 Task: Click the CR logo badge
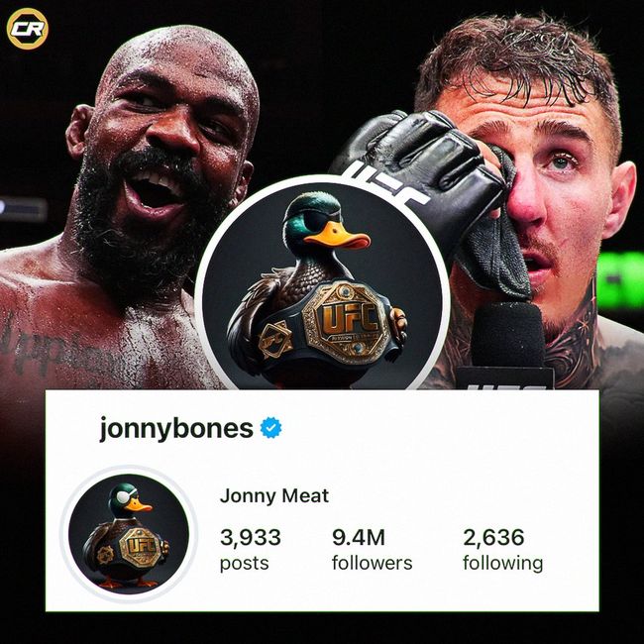click(28, 29)
